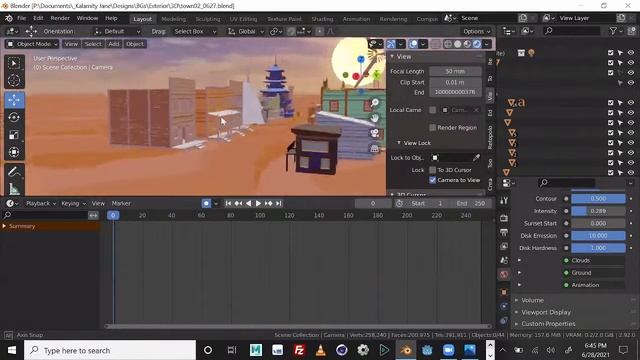Screen dimensions: 640x360
Task: Jump to the timeline end frame
Action: tap(279, 203)
